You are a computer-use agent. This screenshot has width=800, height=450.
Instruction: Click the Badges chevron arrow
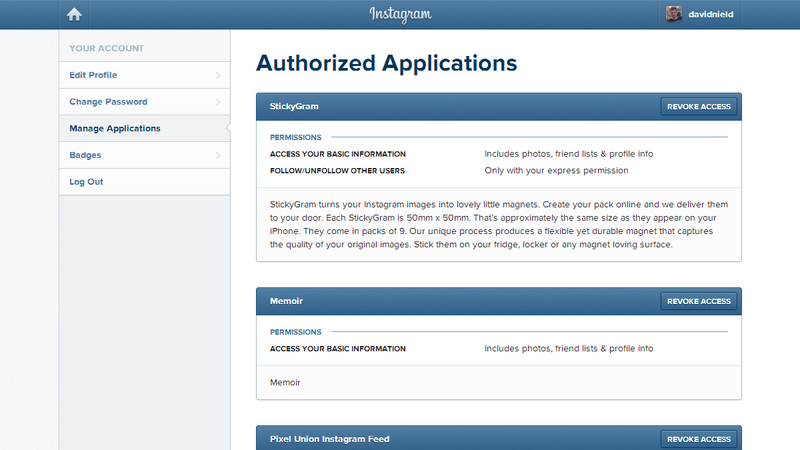[x=218, y=155]
